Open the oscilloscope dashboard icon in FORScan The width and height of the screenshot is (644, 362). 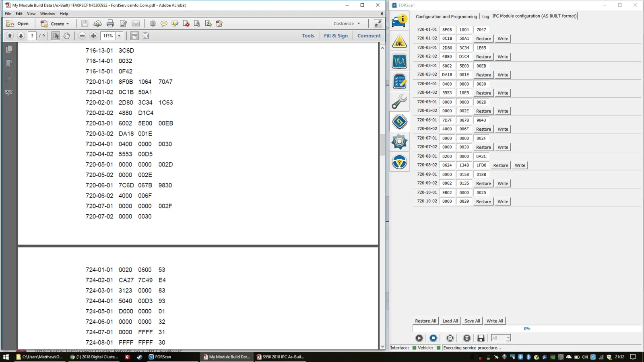point(399,61)
